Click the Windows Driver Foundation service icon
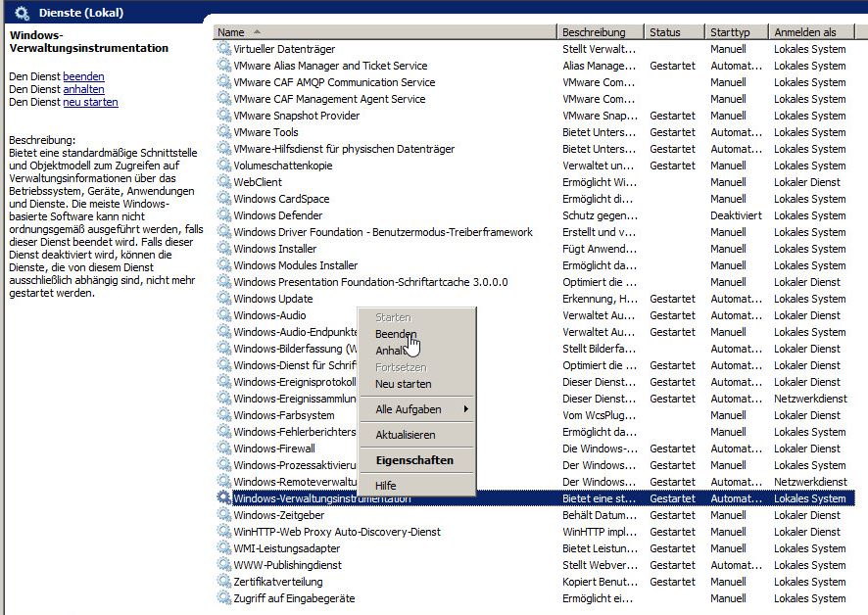The width and height of the screenshot is (868, 615). pos(223,231)
